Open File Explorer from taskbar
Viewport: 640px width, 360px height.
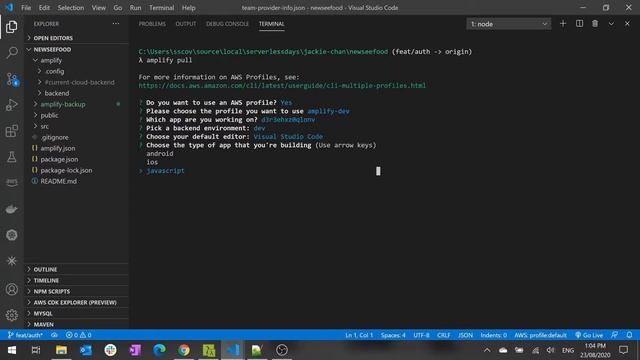point(61,350)
